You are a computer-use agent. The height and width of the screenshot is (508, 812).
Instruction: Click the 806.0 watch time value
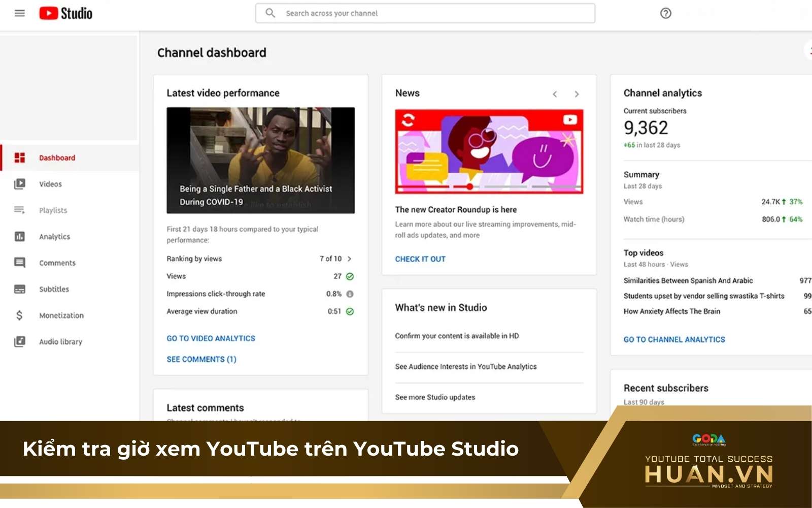[x=770, y=219]
